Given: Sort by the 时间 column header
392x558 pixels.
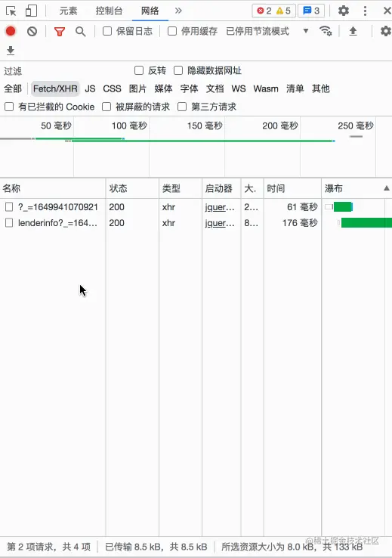Looking at the screenshot, I should 292,188.
